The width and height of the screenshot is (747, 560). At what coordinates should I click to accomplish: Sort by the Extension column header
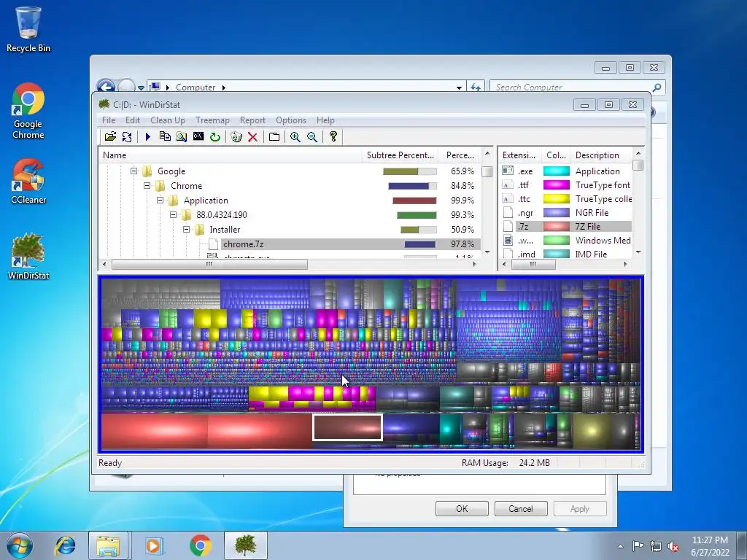coord(519,155)
